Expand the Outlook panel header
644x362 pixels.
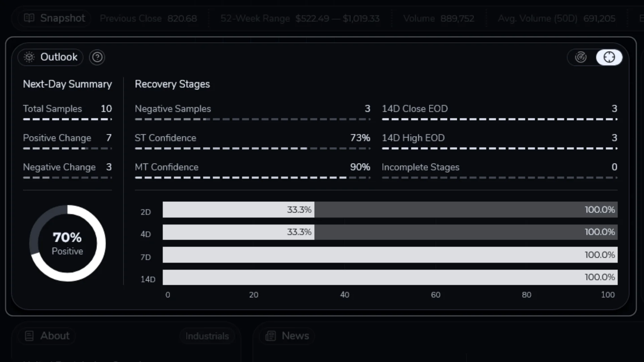[50, 57]
